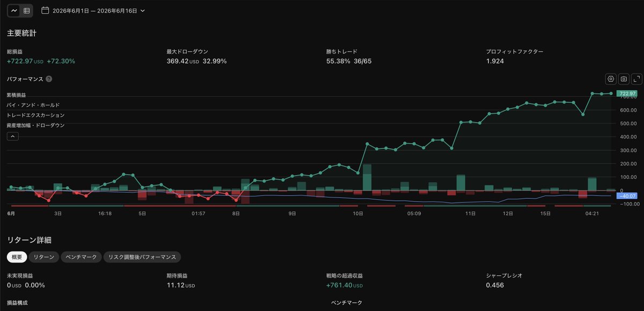Screen dimensions: 644x311
Task: Click the 最大ドローダウン value 369.42 USD
Action: pos(183,61)
